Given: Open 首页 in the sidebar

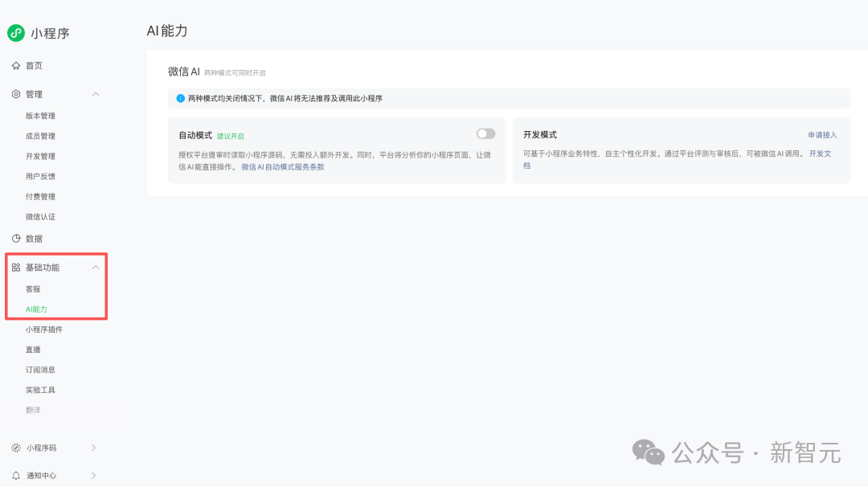Looking at the screenshot, I should tap(34, 65).
